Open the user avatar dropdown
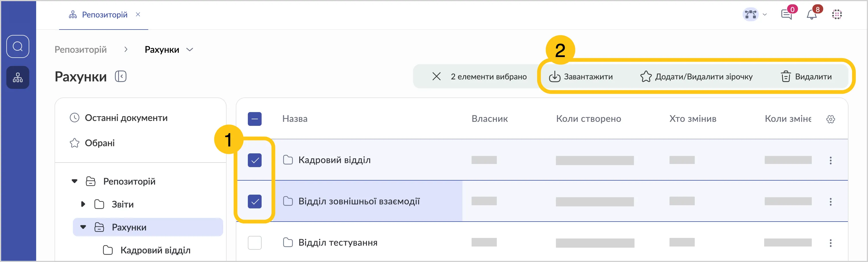Viewport: 868px width, 262px height. coord(754,15)
